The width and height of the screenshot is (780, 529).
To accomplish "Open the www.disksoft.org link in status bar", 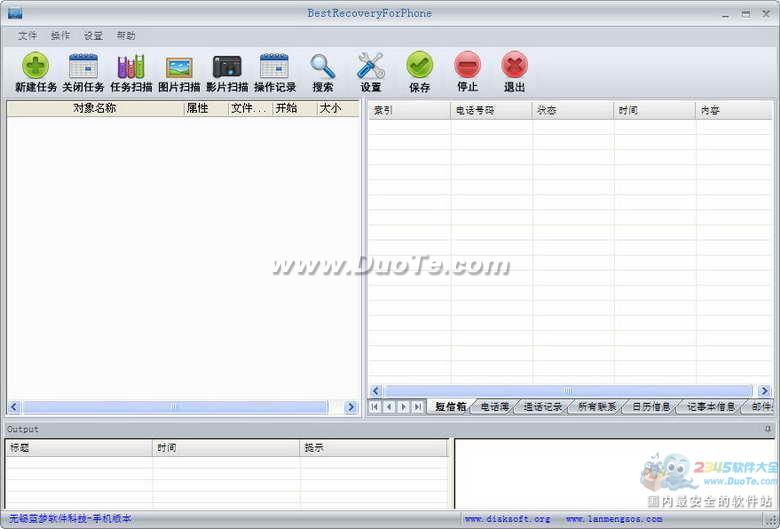I will tap(507, 519).
